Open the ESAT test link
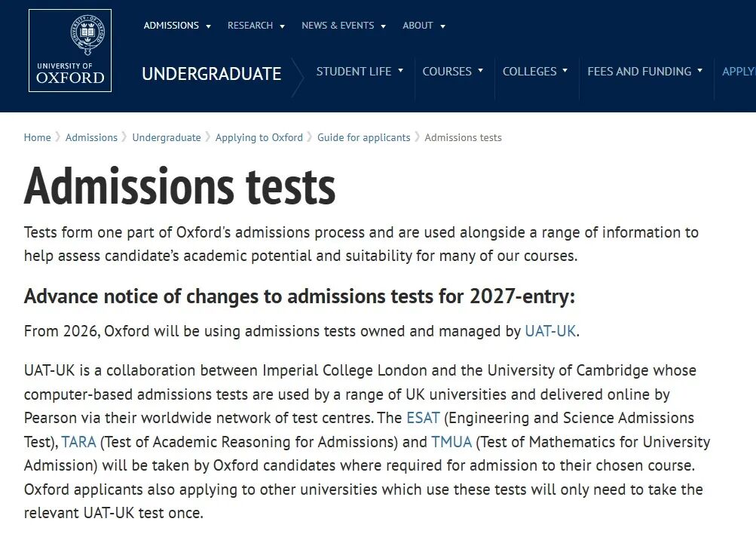The image size is (756, 537). pyautogui.click(x=423, y=418)
